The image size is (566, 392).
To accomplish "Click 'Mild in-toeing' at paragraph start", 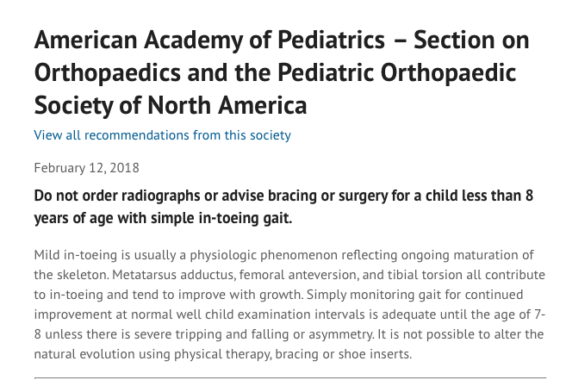I will pos(76,255).
